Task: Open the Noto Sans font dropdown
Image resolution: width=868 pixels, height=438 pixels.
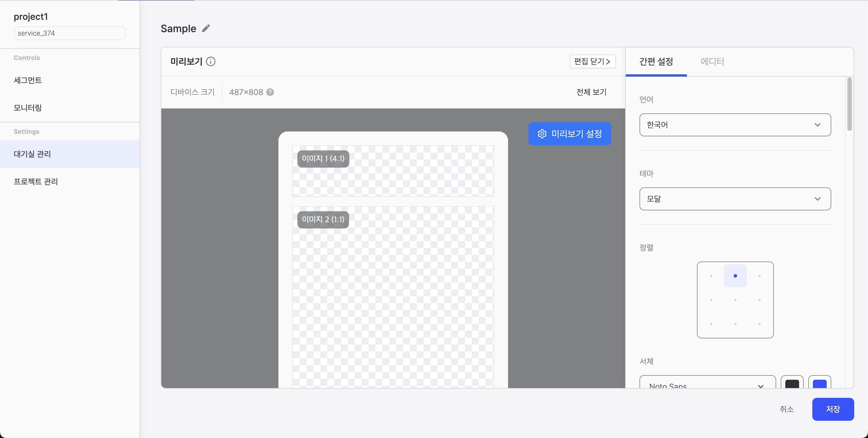Action: coord(707,385)
